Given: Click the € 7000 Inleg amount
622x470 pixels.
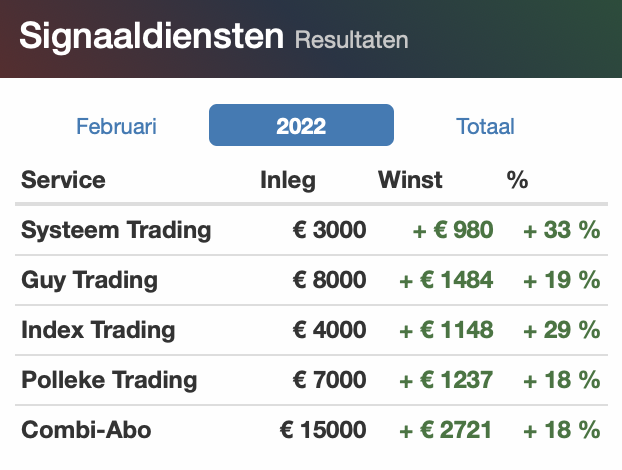Looking at the screenshot, I should (329, 380).
